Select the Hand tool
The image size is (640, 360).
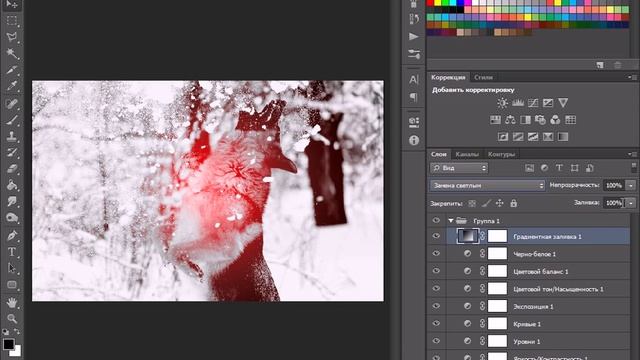tap(12, 302)
